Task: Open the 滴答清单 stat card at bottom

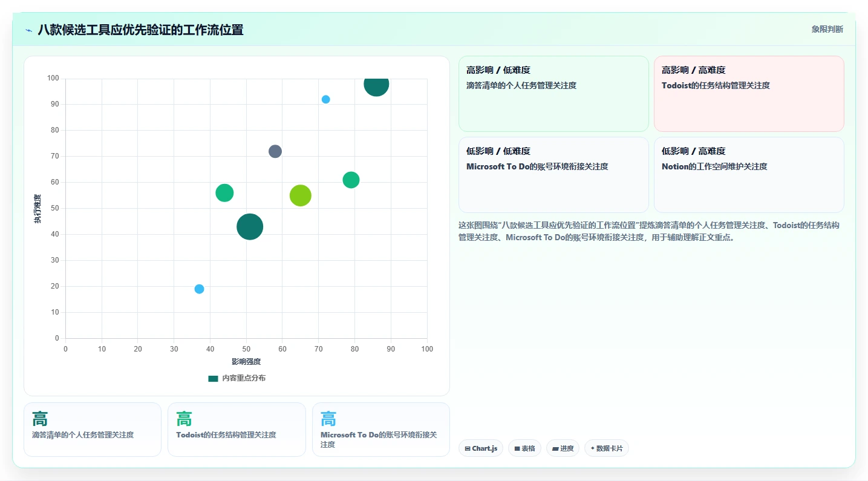Action: point(93,430)
